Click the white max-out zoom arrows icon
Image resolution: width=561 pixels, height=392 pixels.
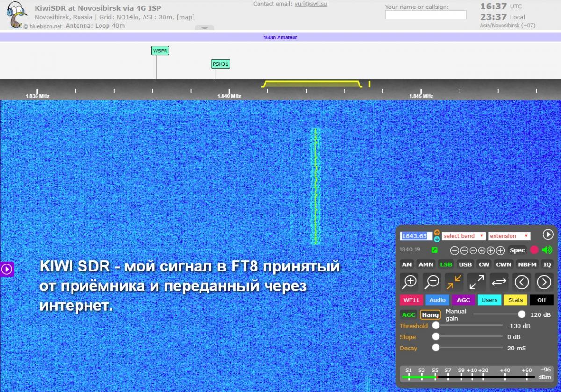coord(476,281)
